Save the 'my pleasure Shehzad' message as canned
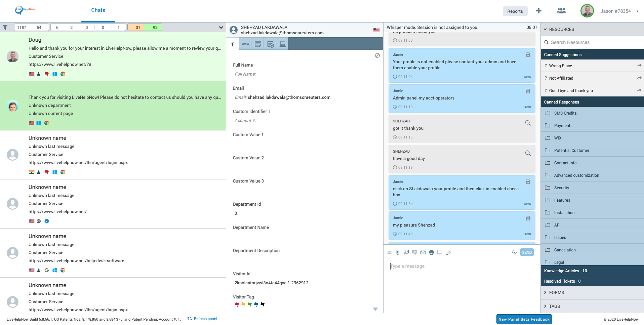644x325 pixels. click(x=528, y=218)
